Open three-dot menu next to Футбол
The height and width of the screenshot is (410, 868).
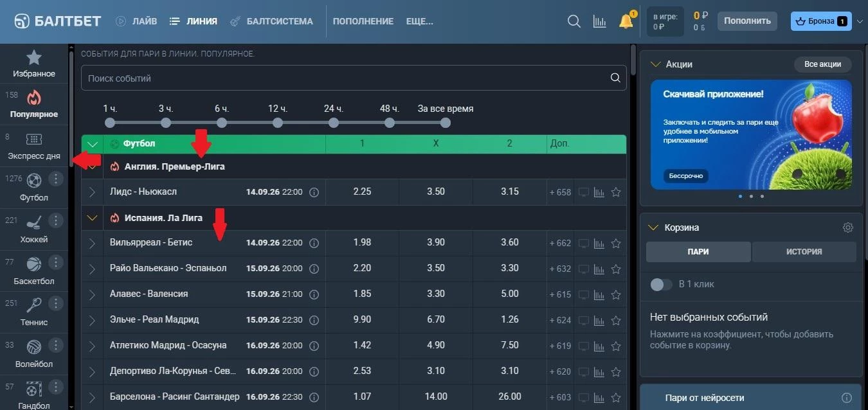(x=56, y=179)
